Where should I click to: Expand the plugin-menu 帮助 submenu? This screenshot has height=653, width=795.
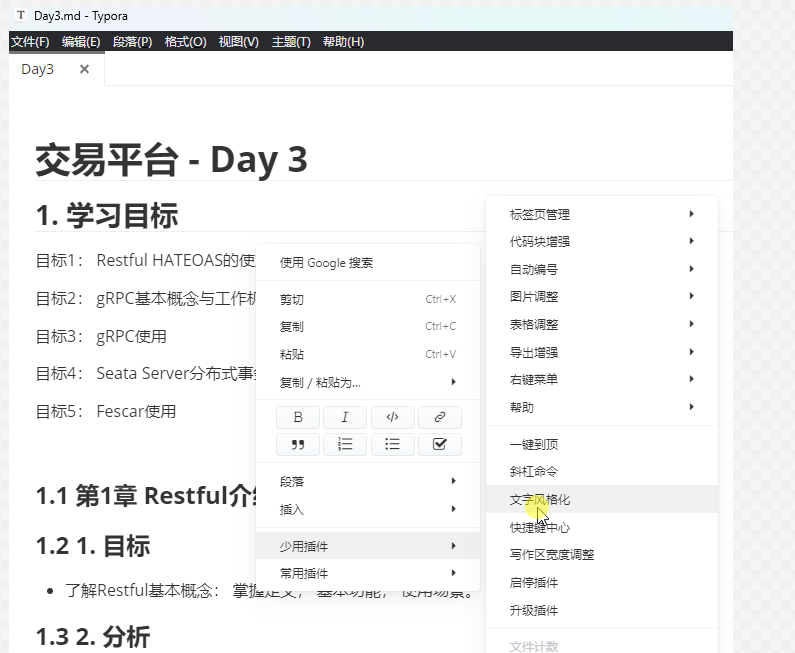click(x=602, y=407)
